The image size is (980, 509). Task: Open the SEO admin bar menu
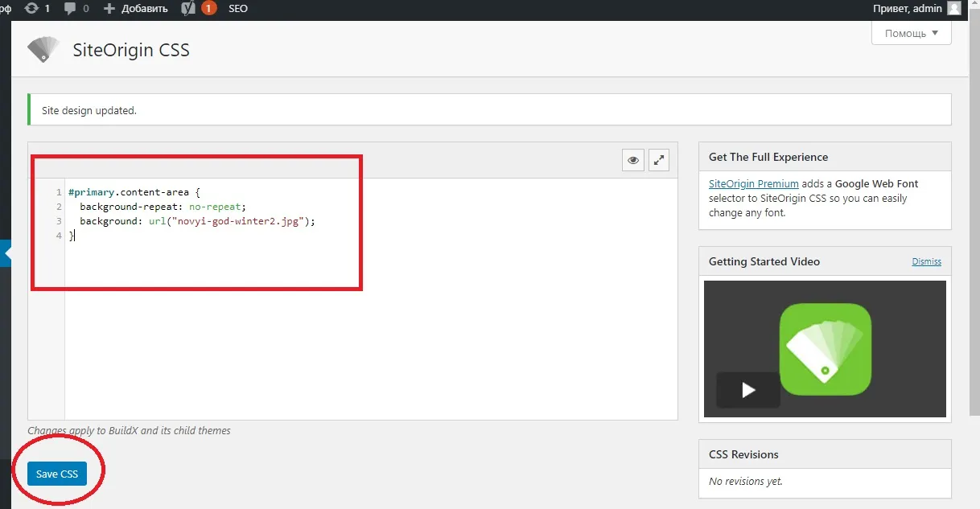tap(238, 9)
